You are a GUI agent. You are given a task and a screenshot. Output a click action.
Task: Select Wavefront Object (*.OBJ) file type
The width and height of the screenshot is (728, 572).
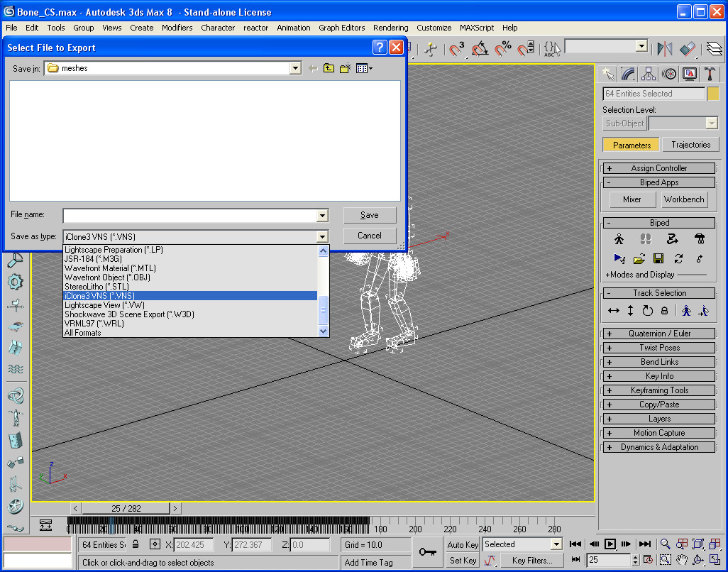coord(190,277)
